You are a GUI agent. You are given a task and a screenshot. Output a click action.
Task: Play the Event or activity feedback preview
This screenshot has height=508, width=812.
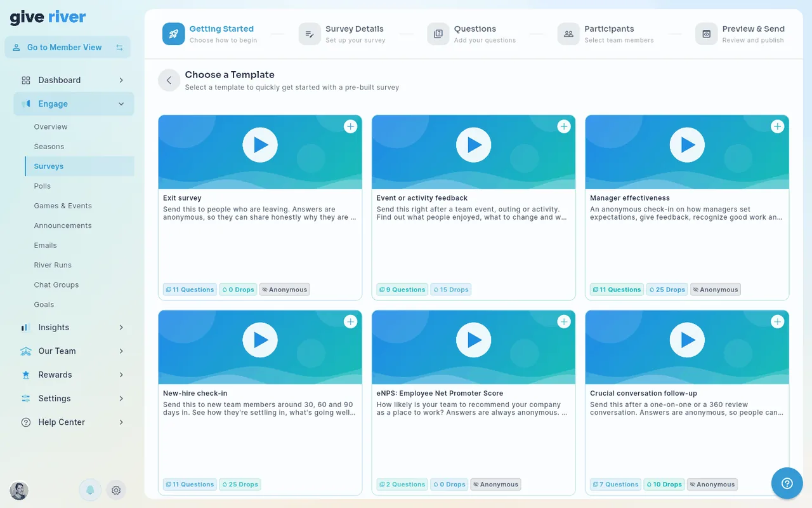pos(474,145)
